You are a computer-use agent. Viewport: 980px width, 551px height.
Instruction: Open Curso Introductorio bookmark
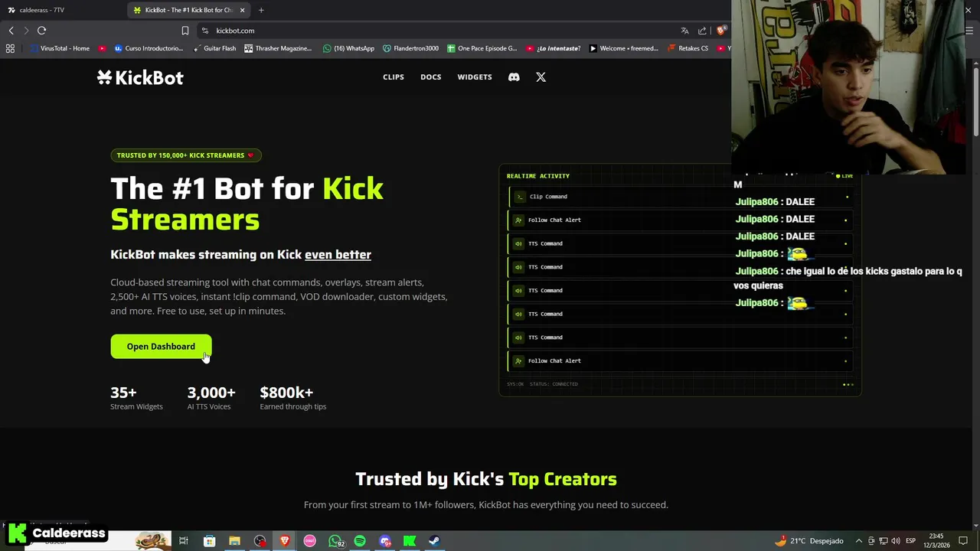coord(149,48)
